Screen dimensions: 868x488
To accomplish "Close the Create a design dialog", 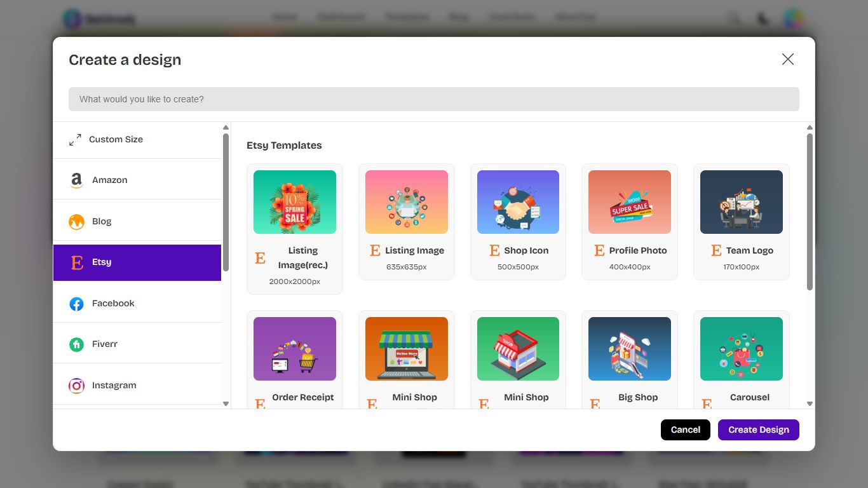I will coord(788,59).
